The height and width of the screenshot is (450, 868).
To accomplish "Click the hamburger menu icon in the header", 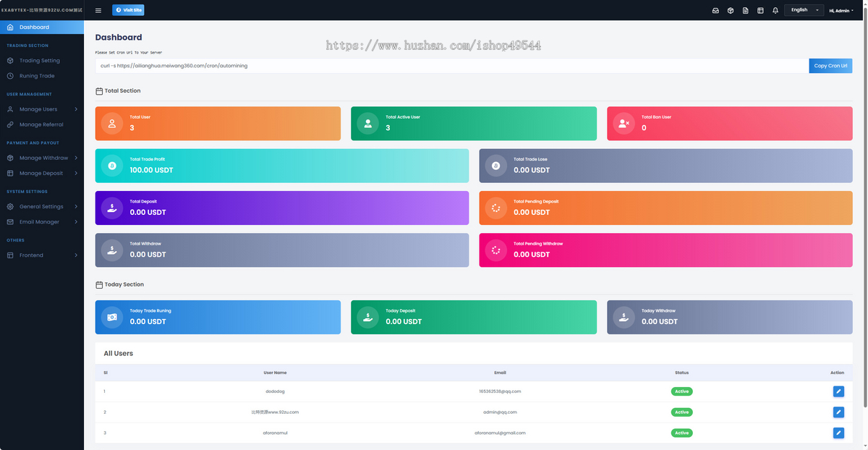I will click(98, 10).
